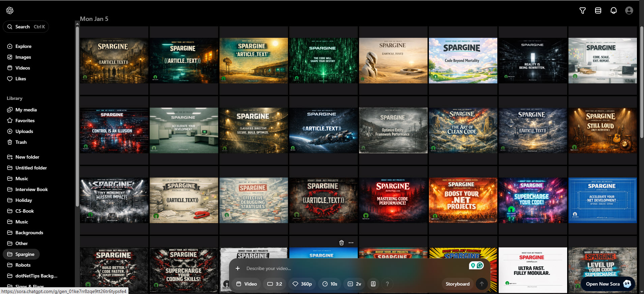Switch the grid layout view icon
This screenshot has width=644, height=294.
(x=598, y=10)
